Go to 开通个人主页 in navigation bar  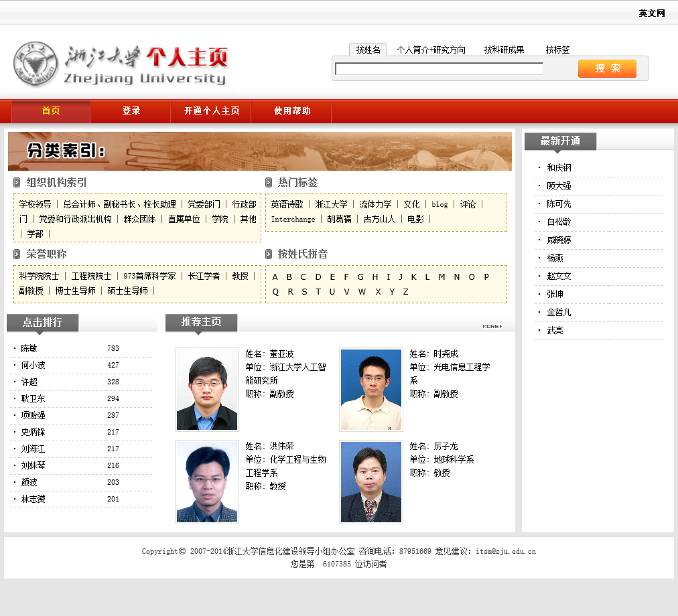tap(212, 111)
